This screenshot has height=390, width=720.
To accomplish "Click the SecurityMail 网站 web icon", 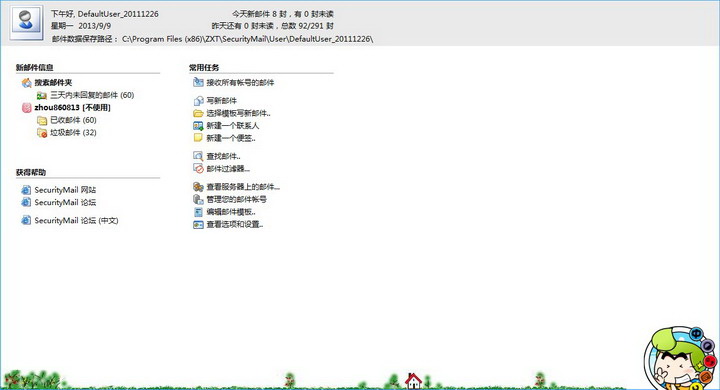I will pos(26,190).
